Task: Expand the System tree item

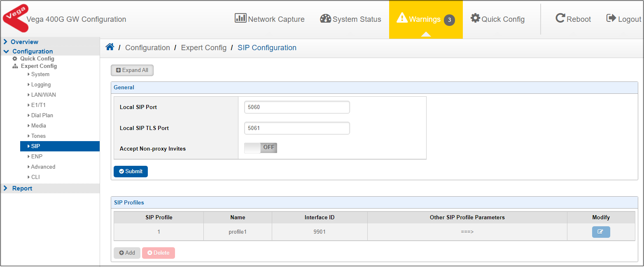Action: point(40,74)
